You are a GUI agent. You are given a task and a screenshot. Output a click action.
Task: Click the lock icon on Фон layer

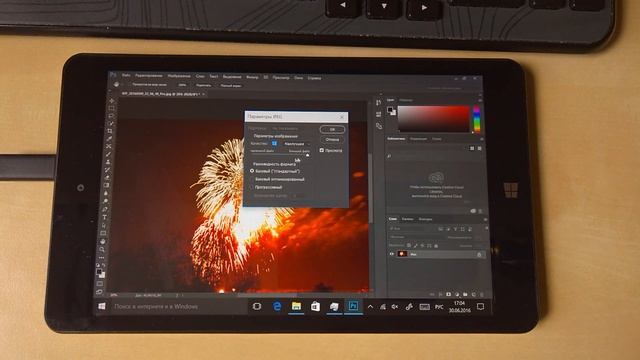point(479,255)
